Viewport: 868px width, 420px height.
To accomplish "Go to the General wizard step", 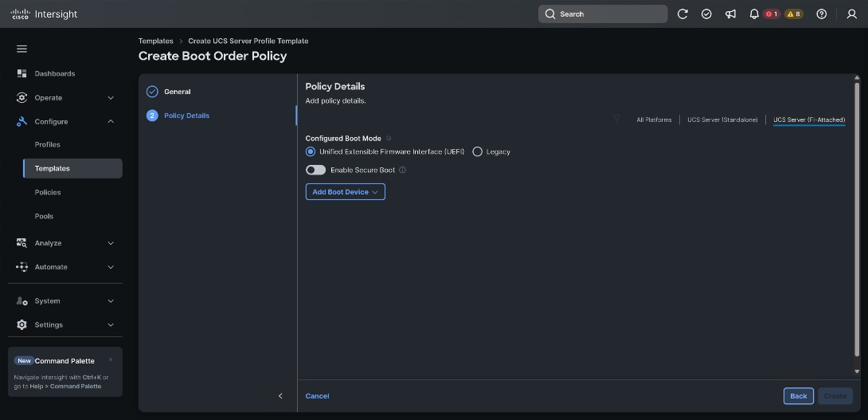I will point(177,92).
